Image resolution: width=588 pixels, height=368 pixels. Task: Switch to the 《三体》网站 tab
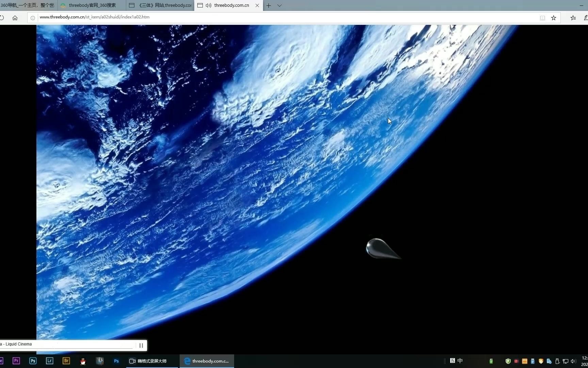(x=160, y=5)
